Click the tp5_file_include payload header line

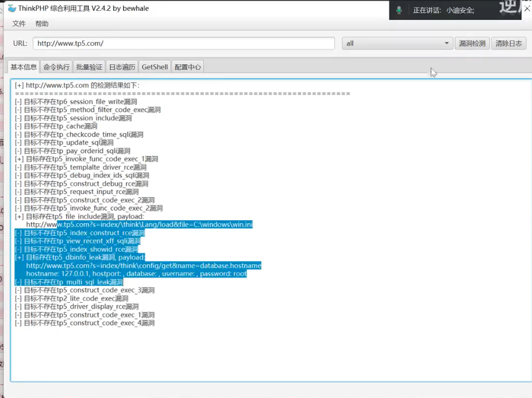coord(79,216)
